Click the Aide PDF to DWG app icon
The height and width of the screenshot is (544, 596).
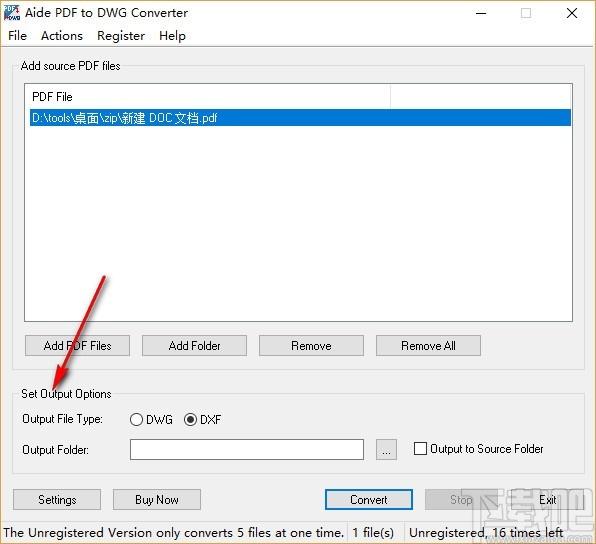click(x=12, y=13)
